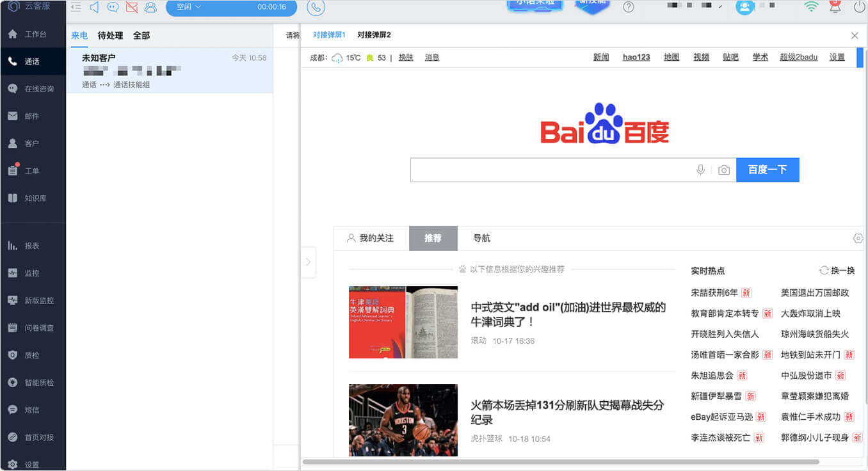
Task: Expand the side panel arrow handle
Action: tap(308, 262)
